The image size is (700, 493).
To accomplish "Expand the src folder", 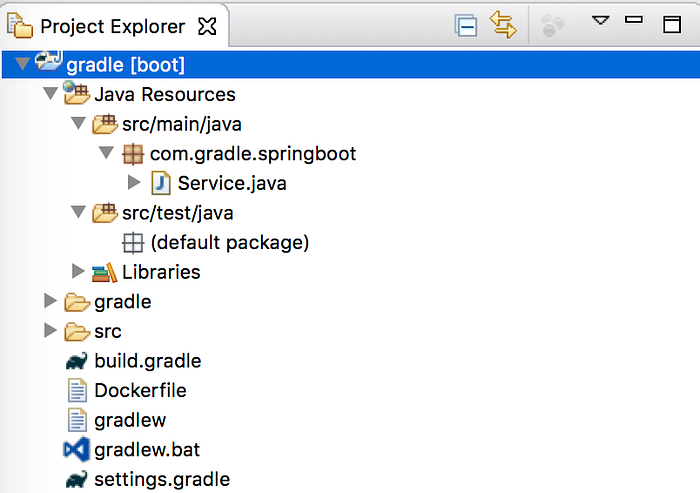I will pyautogui.click(x=50, y=330).
